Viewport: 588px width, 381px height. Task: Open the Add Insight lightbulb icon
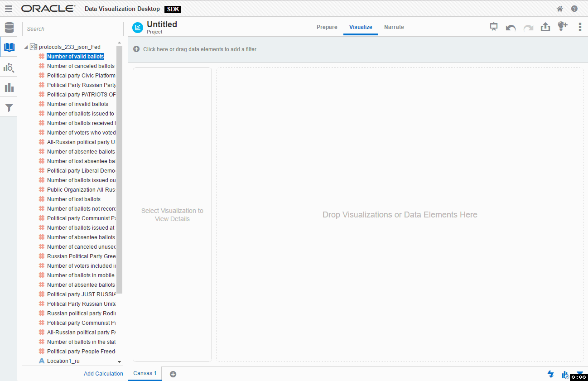point(562,27)
